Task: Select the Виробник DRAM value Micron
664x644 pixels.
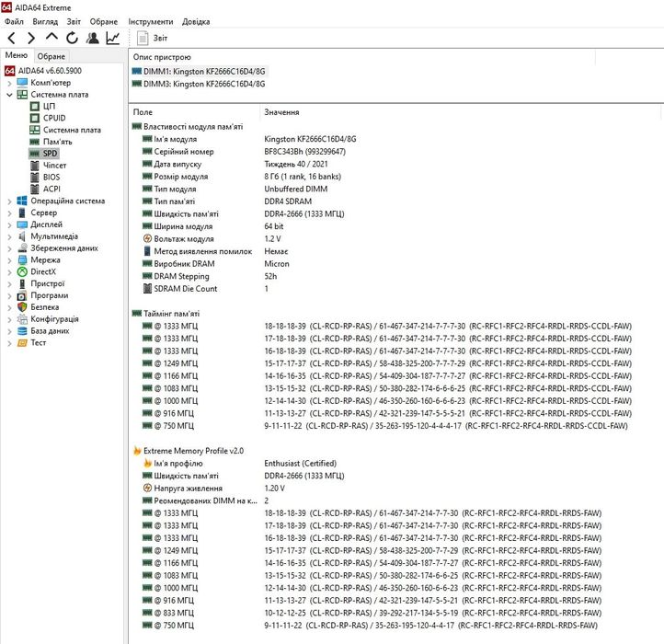Action: pos(277,264)
